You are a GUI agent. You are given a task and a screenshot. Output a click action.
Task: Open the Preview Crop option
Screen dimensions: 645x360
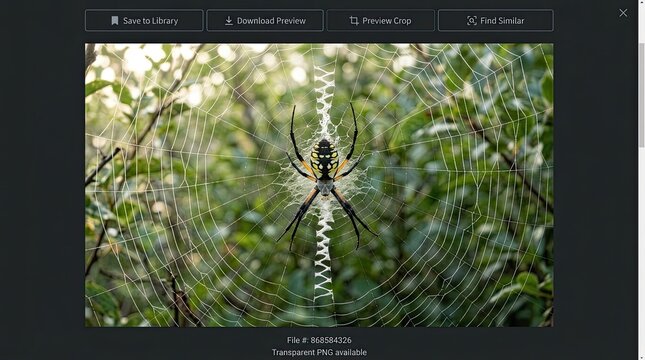(x=381, y=21)
